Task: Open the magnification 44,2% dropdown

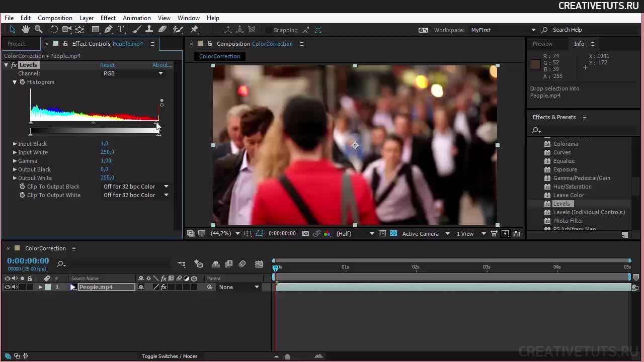Action: coord(225,233)
